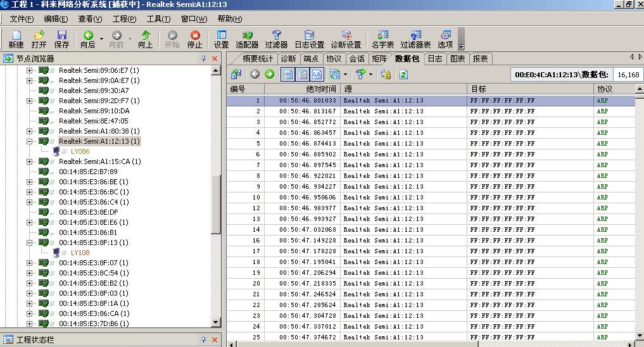Open the dropdown arrow beside 向后 button

pyautogui.click(x=101, y=39)
